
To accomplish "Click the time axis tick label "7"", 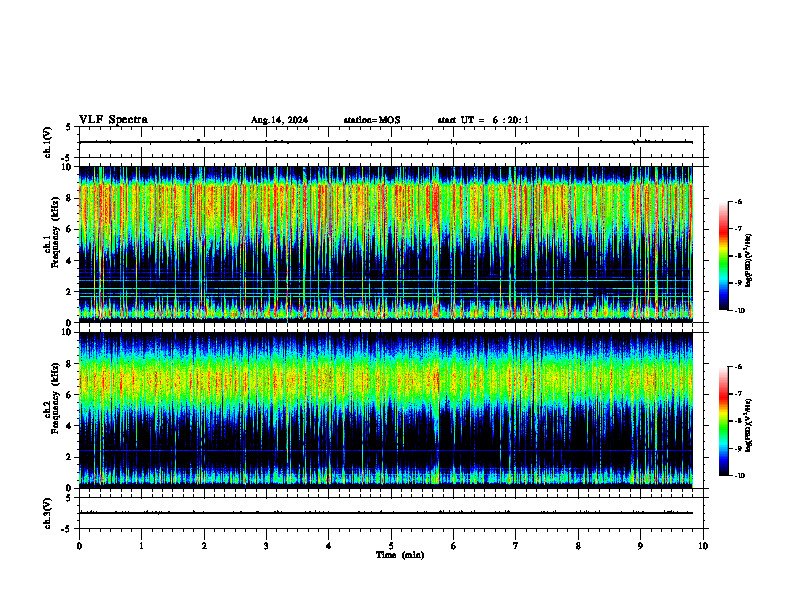I will tap(516, 546).
